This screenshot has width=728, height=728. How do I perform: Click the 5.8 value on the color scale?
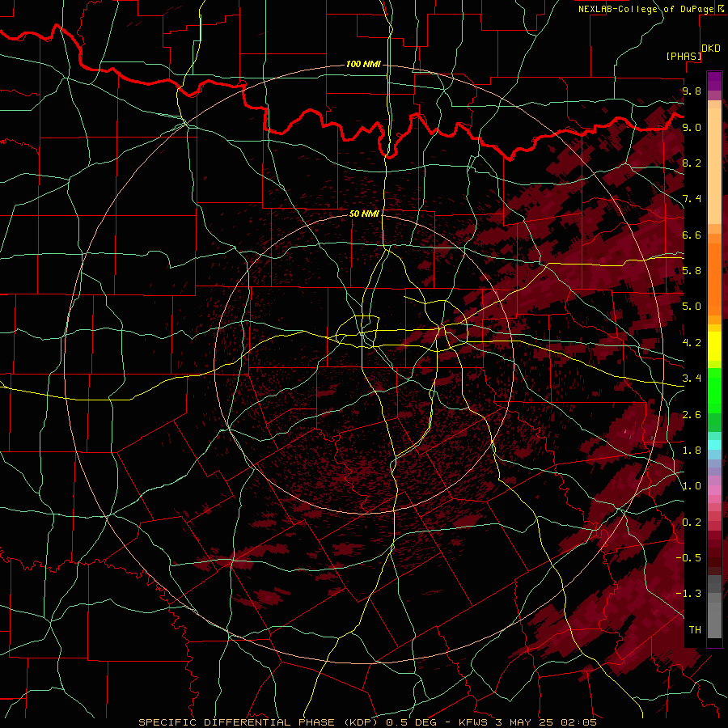click(692, 270)
